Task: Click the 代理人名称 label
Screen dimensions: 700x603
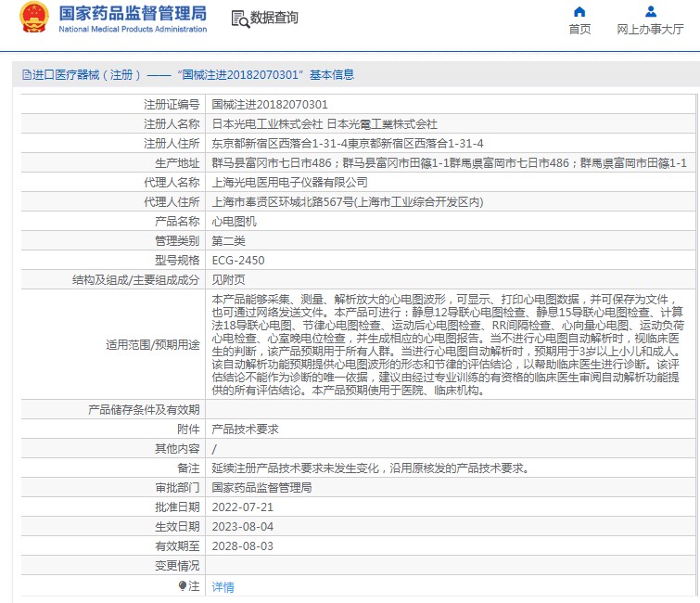Action: [172, 182]
